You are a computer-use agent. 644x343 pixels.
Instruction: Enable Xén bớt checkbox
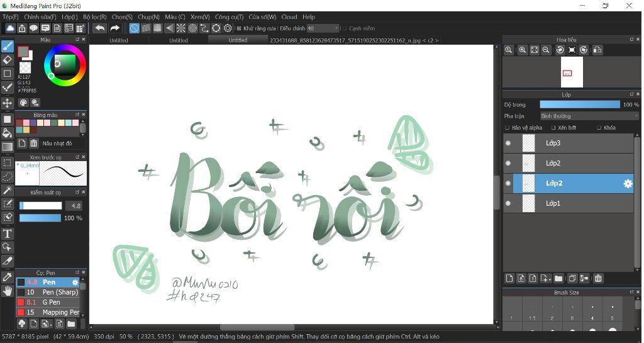coord(553,128)
